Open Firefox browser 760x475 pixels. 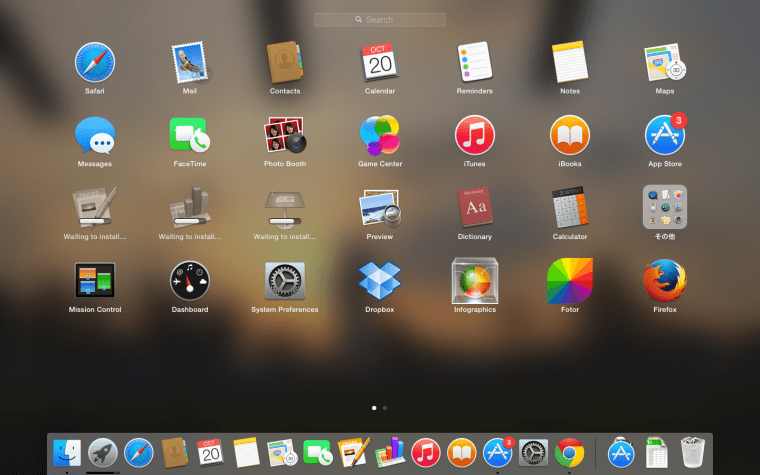(x=665, y=281)
